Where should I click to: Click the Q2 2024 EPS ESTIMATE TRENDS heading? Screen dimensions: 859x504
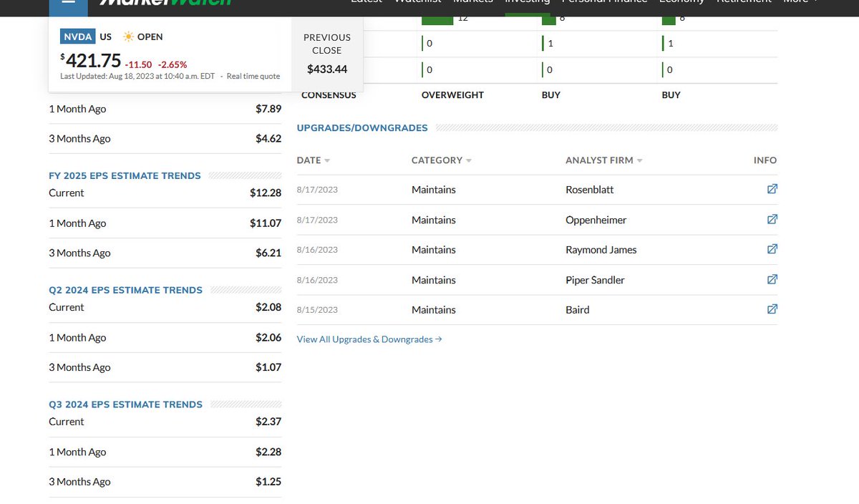tap(125, 290)
